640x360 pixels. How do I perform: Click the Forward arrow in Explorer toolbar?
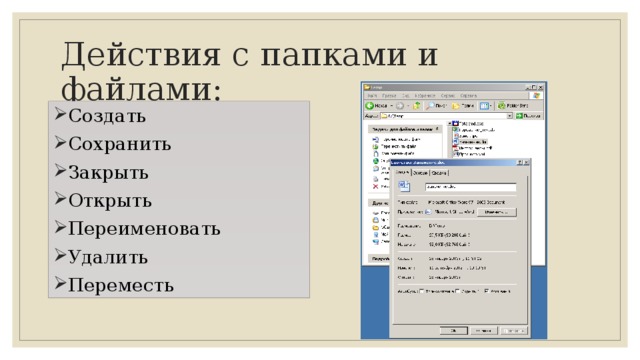[400, 106]
